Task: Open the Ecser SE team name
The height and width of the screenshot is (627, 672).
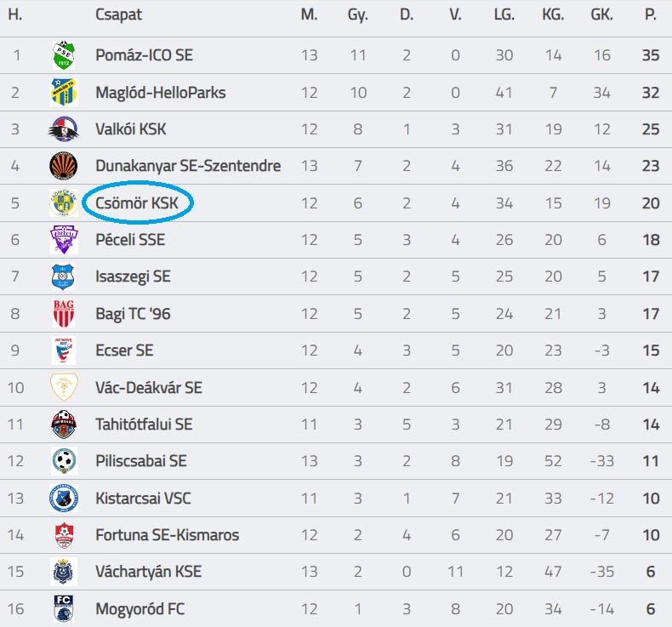Action: (124, 351)
